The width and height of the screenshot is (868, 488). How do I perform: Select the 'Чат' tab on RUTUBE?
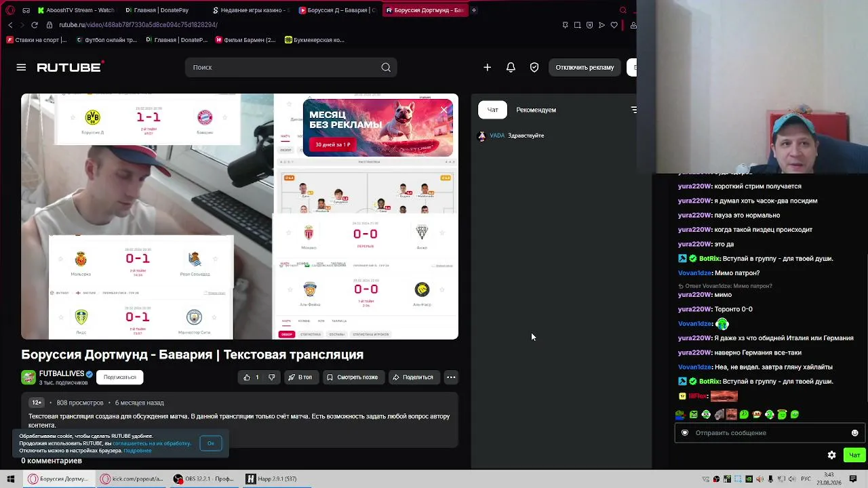pyautogui.click(x=493, y=110)
